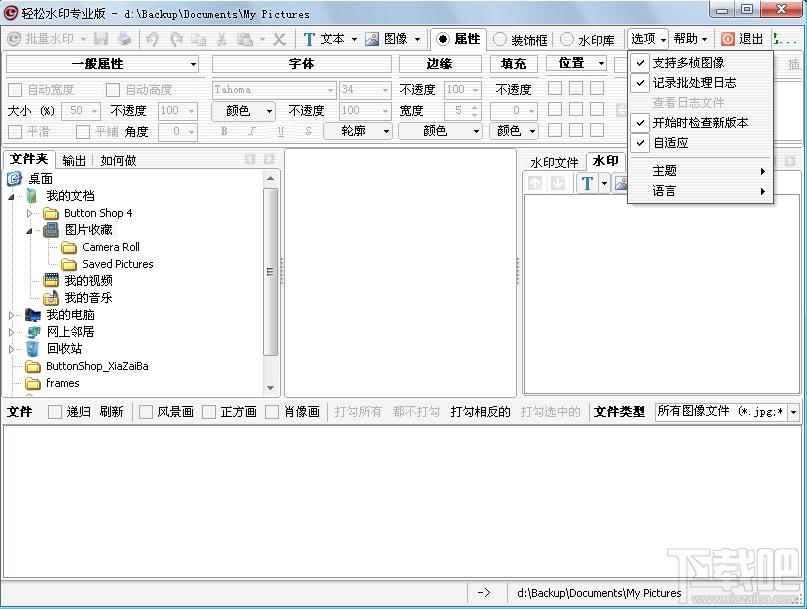Click the 文本 text T icon
Viewport: 807px width, 609px height.
[x=309, y=39]
